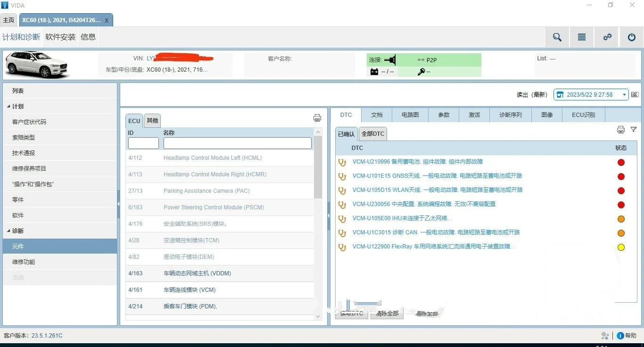Switch to the 文档 tab
The image size is (644, 347).
coord(377,115)
